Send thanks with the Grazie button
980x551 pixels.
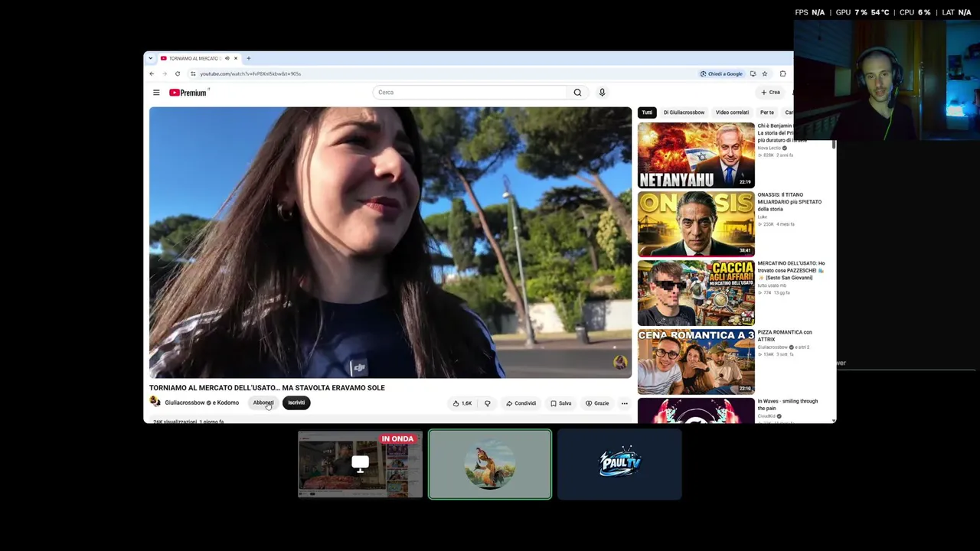pyautogui.click(x=597, y=403)
